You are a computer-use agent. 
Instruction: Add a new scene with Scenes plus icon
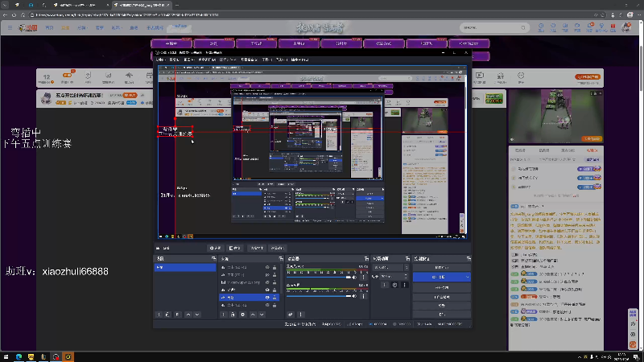[159, 314]
